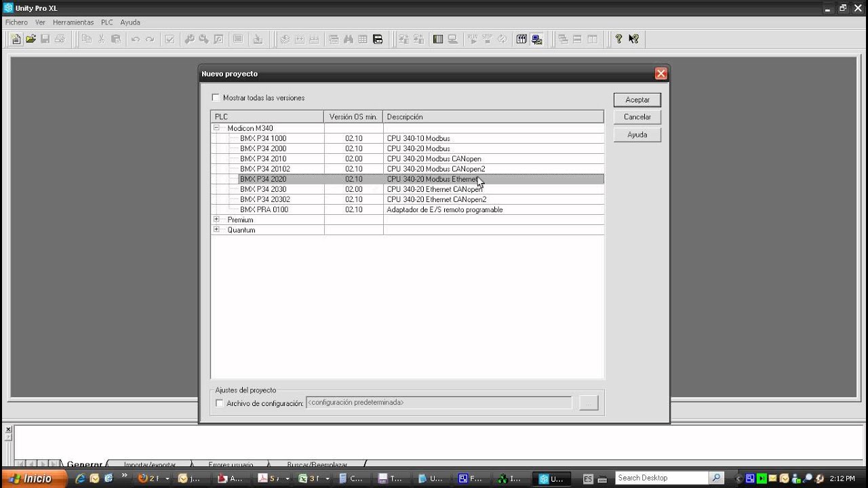Screen dimensions: 868x488
Task: Click the Print toolbar icon
Action: tap(60, 39)
